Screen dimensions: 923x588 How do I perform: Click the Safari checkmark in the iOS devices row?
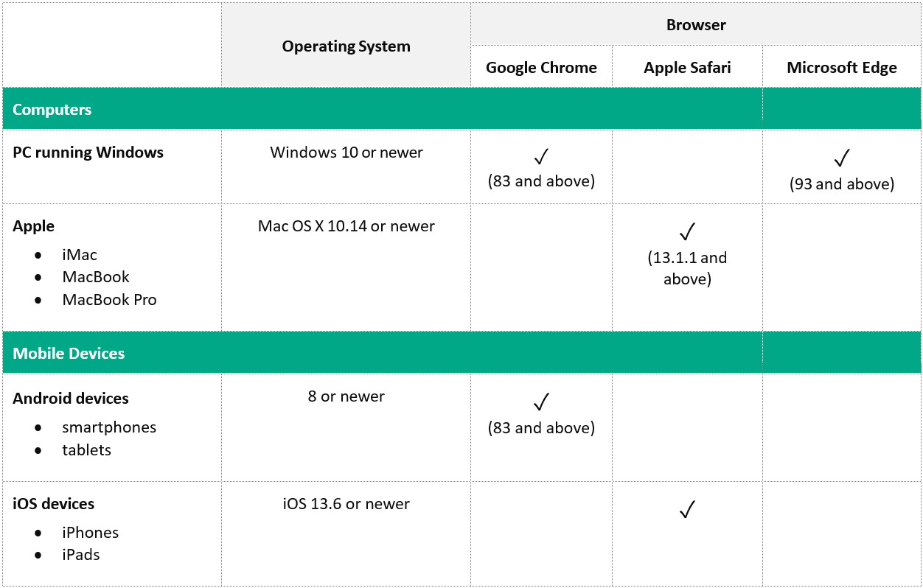point(687,509)
